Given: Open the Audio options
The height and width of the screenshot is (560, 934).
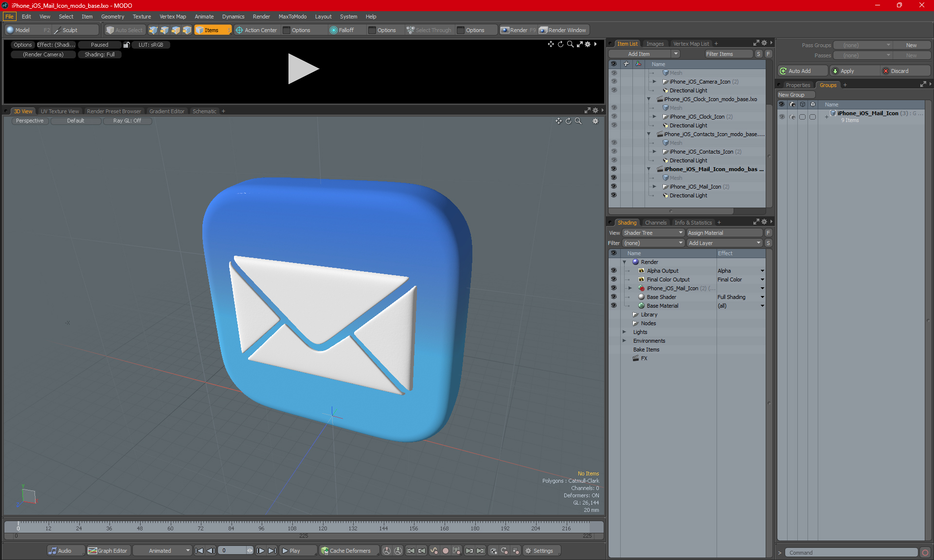Looking at the screenshot, I should (x=66, y=551).
